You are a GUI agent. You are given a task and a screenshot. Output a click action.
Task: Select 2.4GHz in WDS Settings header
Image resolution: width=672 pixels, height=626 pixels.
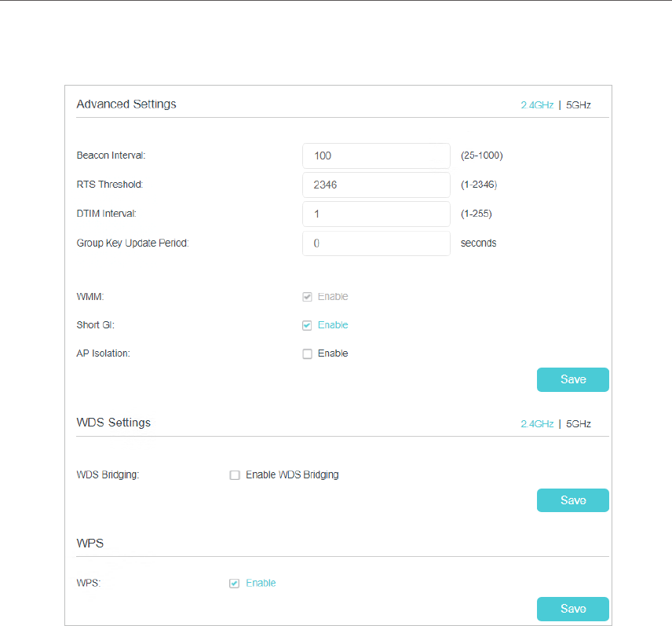click(x=537, y=424)
